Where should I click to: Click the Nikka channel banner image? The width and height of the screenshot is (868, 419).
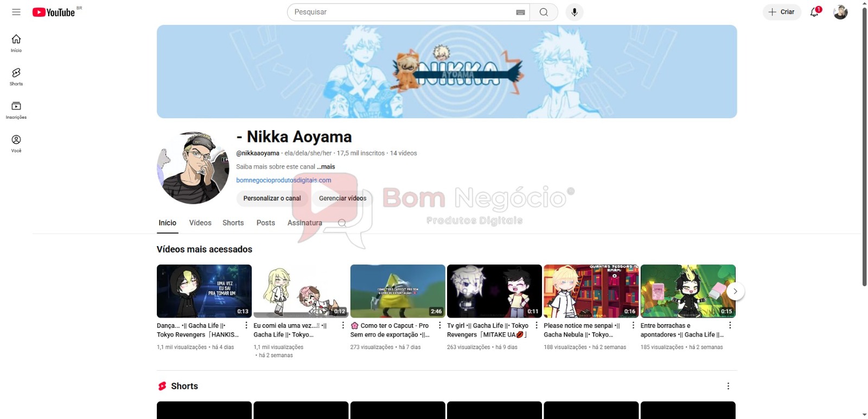click(447, 72)
